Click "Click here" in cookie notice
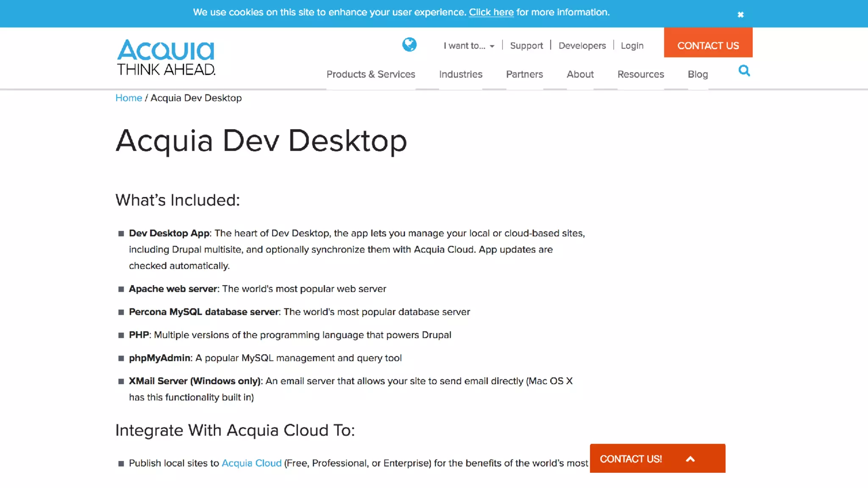The width and height of the screenshot is (868, 488). 491,12
